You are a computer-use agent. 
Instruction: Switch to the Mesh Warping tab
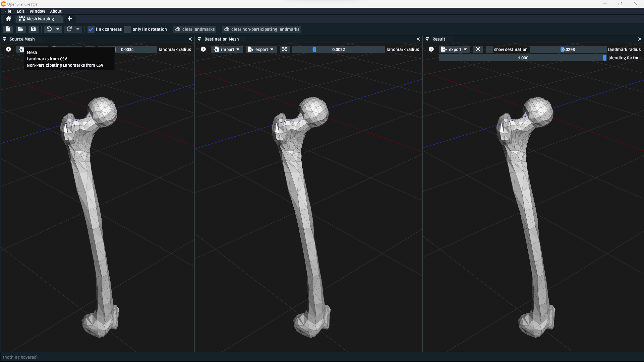tap(39, 19)
